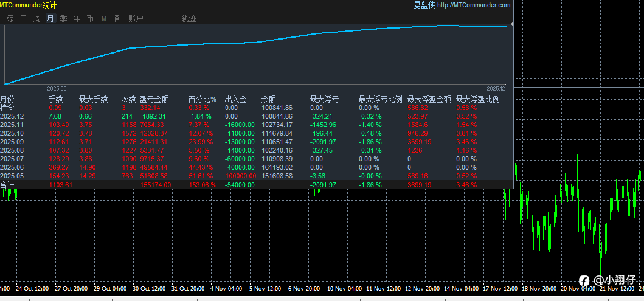Click the 盈亏金额 column header
The height and width of the screenshot is (301, 644).
[154, 99]
